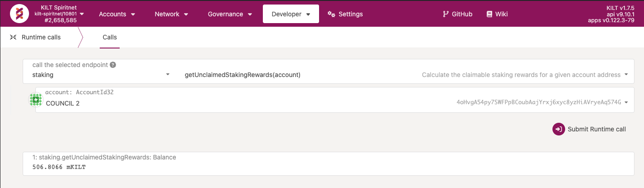Viewport: 644px width, 188px height.
Task: Click the help question mark icon
Action: click(x=113, y=65)
